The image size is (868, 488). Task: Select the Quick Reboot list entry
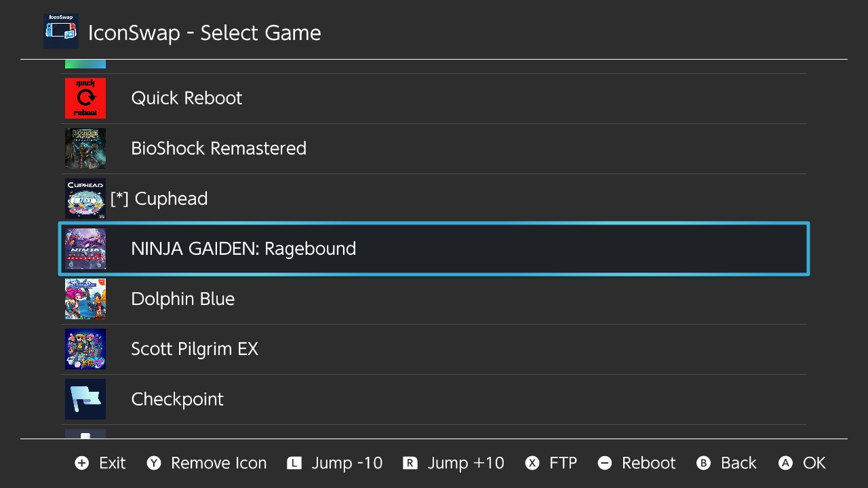pyautogui.click(x=434, y=98)
